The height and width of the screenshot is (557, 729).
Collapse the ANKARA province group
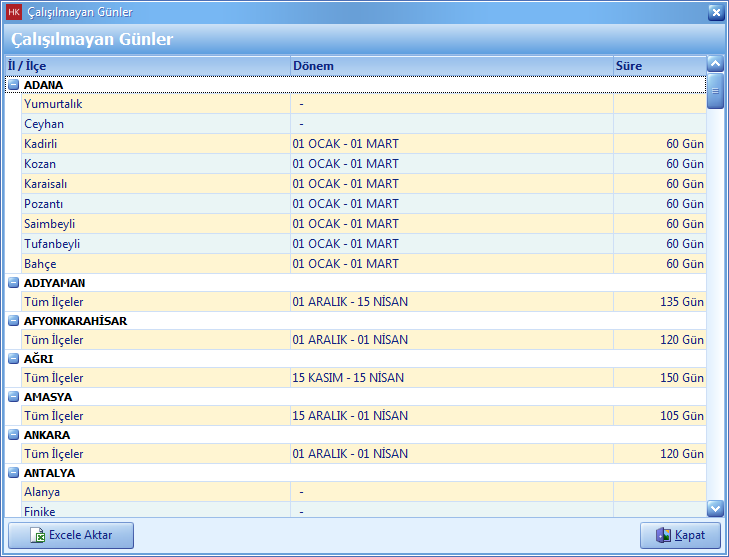(x=13, y=435)
